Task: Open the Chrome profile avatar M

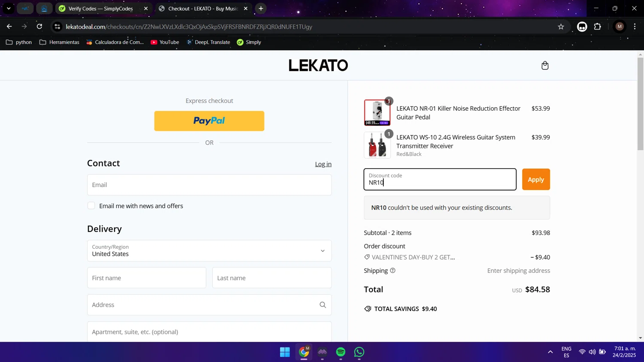Action: coord(620,27)
